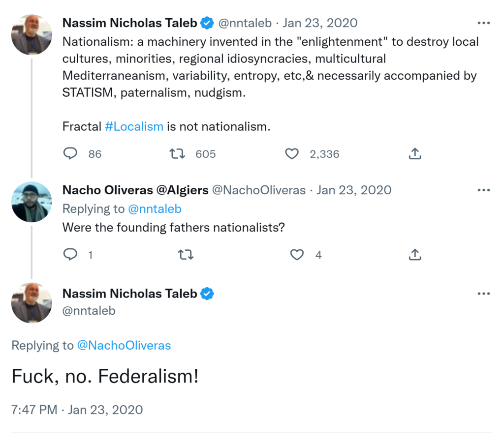This screenshot has width=504, height=444.
Task: Open more options on the first Taleb tweet
Action: click(x=483, y=23)
